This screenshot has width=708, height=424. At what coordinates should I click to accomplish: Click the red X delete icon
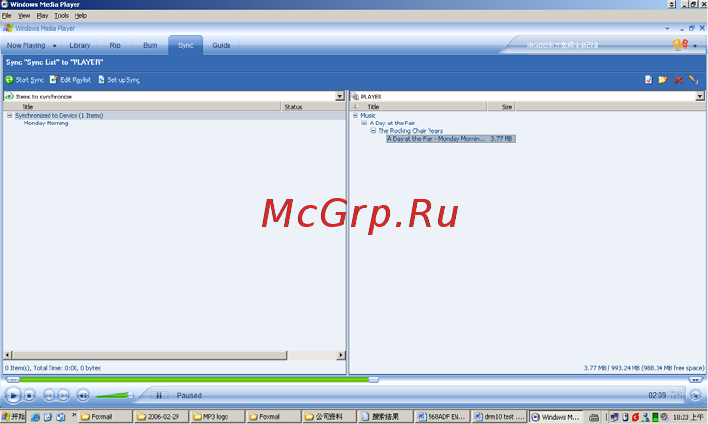[x=678, y=80]
